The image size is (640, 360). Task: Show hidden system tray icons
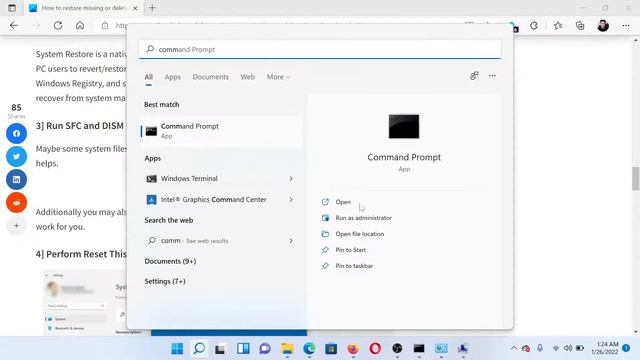[514, 348]
